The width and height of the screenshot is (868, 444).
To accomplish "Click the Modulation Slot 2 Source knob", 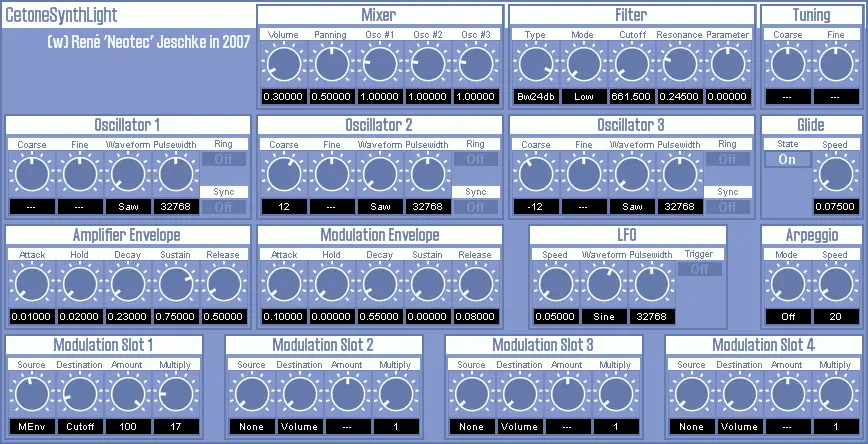I will click(x=252, y=395).
